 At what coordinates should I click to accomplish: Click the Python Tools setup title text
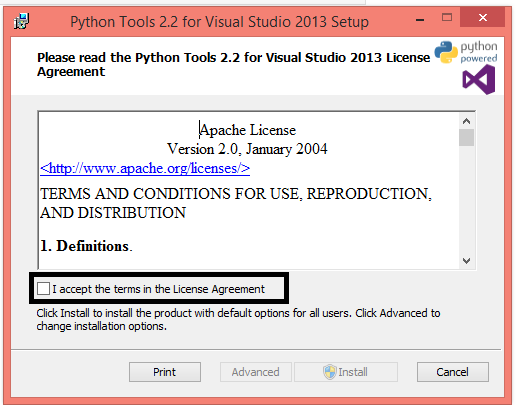click(x=219, y=22)
